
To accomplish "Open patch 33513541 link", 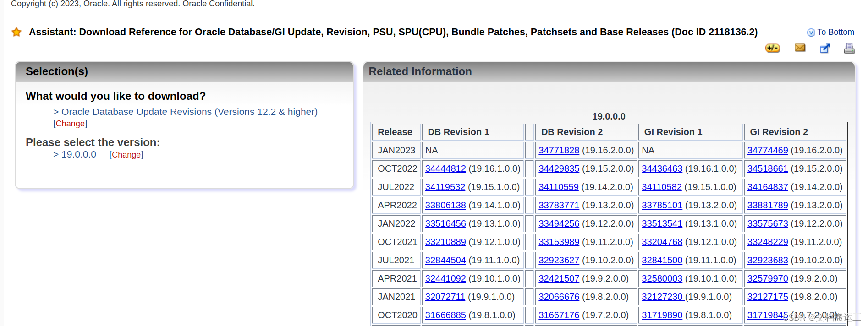I will [x=662, y=223].
